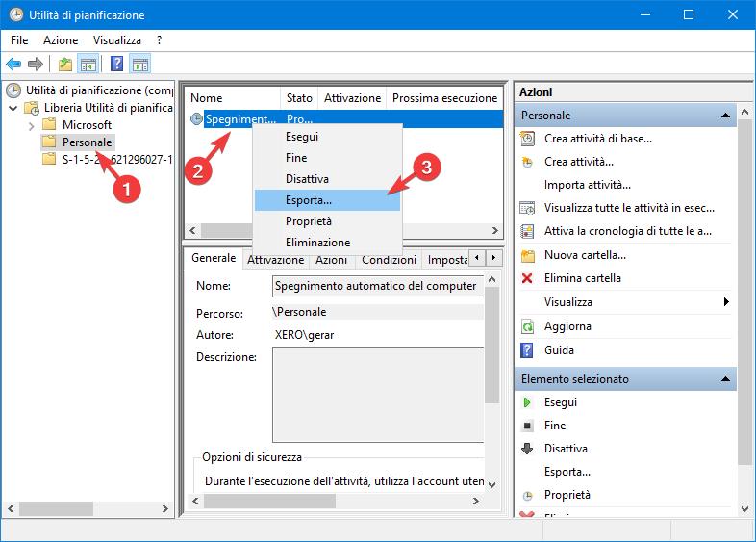
Task: Choose Proprietà in the context menu
Action: (x=327, y=221)
